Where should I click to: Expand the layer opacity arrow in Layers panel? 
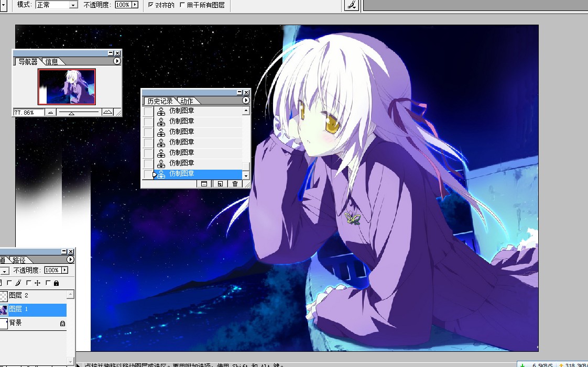coord(64,270)
